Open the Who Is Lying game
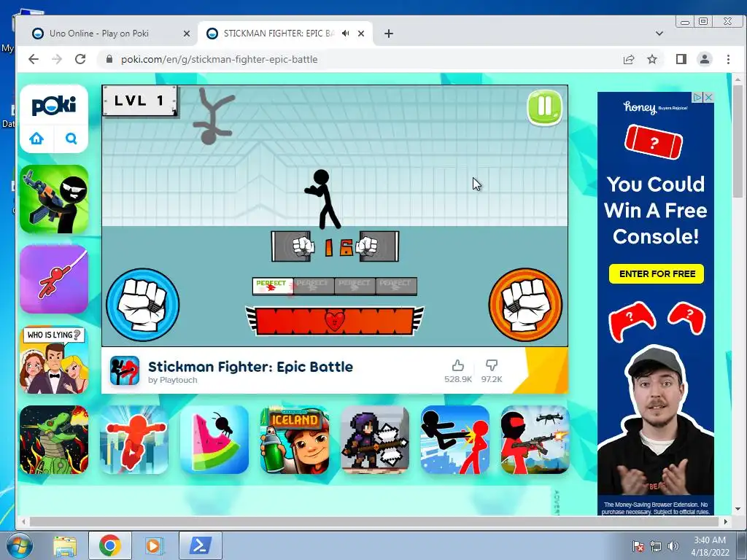 tap(54, 360)
